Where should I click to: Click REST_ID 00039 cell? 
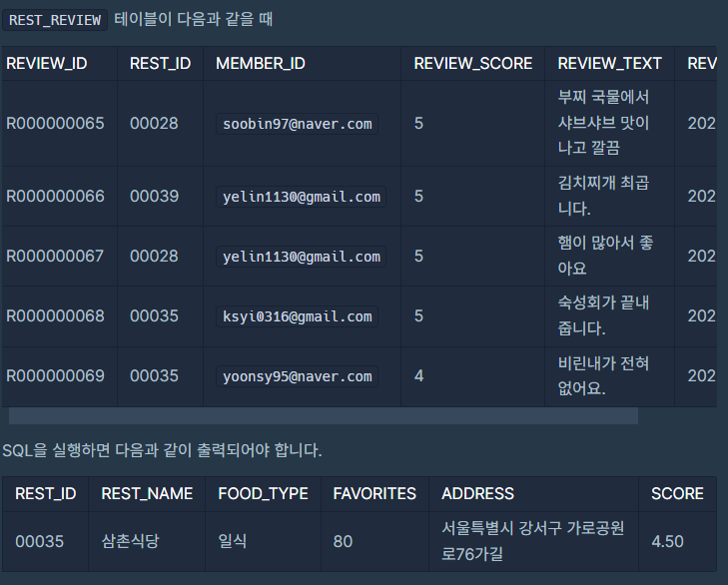(154, 197)
